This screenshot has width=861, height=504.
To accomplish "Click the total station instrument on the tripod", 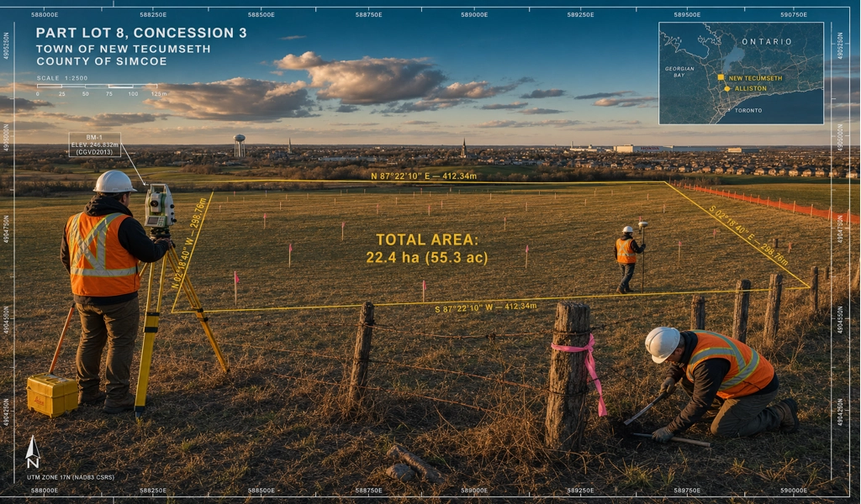I will click(160, 207).
